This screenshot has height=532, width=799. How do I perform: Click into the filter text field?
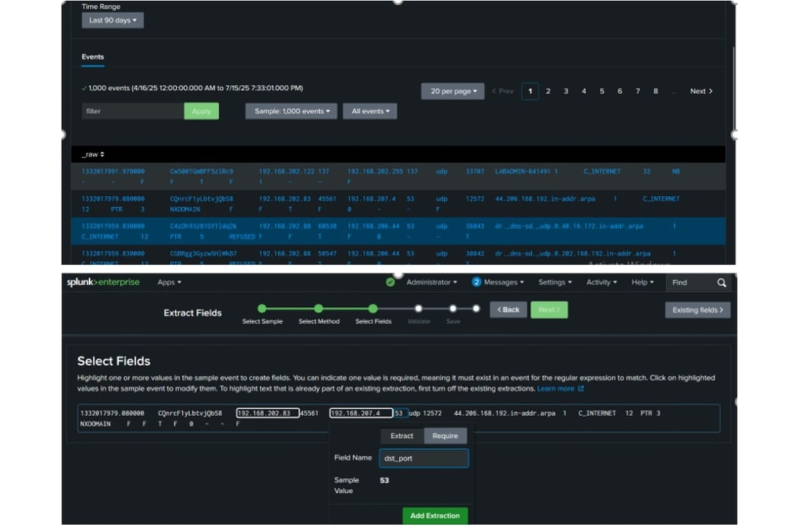tap(133, 111)
